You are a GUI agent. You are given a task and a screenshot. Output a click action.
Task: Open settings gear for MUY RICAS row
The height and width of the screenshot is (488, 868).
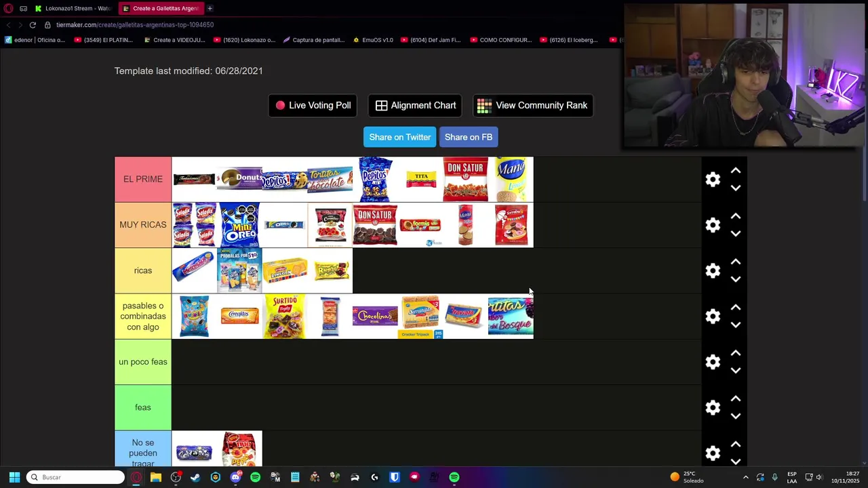click(x=713, y=225)
